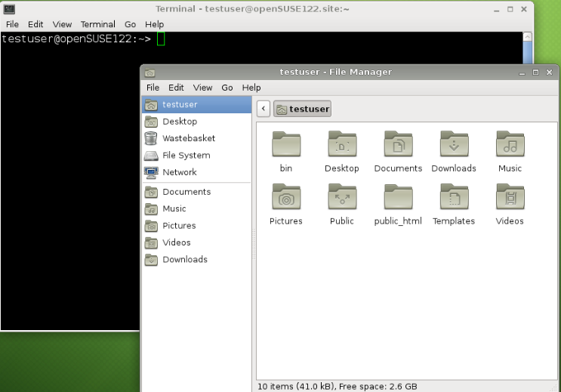Viewport: 561px width, 392px height.
Task: Open Downloads bookmark in sidebar
Action: pos(197,260)
